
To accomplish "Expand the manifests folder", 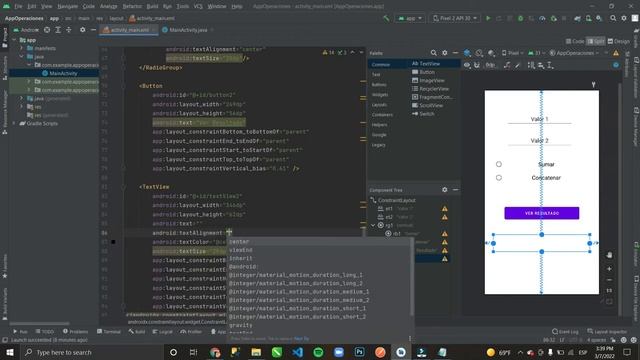I will [x=22, y=48].
